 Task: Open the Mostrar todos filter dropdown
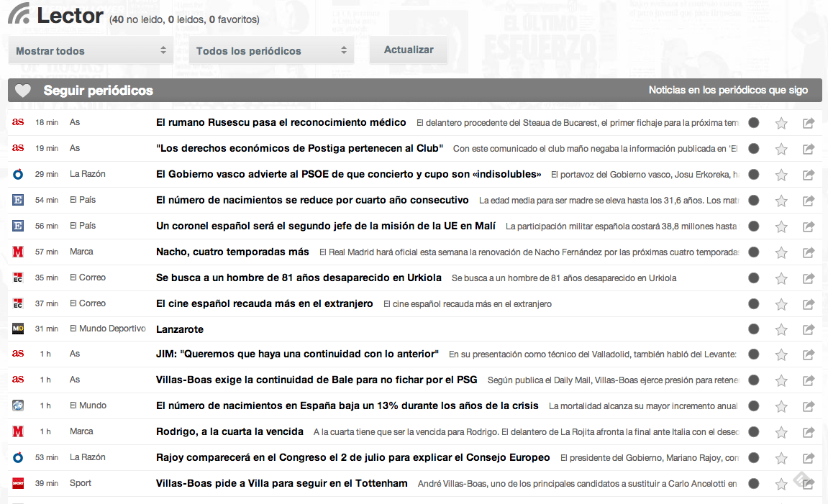91,50
